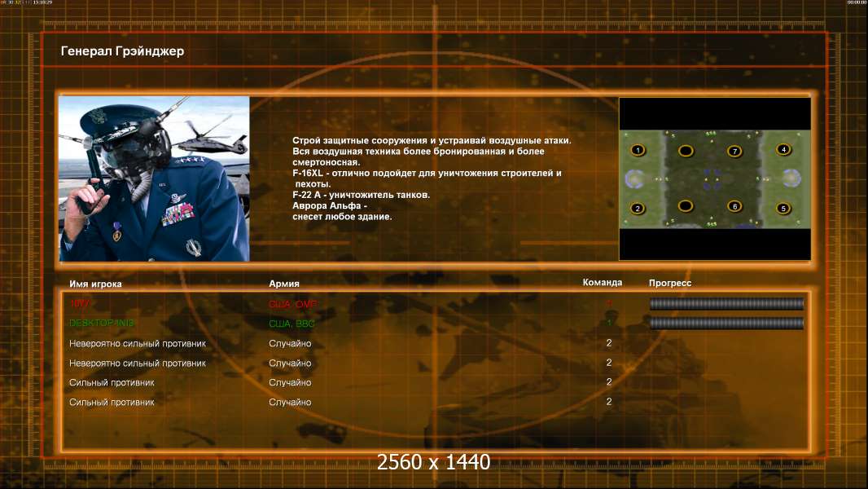This screenshot has width=868, height=489.
Task: Click the text 'снесет любое здание.'
Action: tap(342, 217)
